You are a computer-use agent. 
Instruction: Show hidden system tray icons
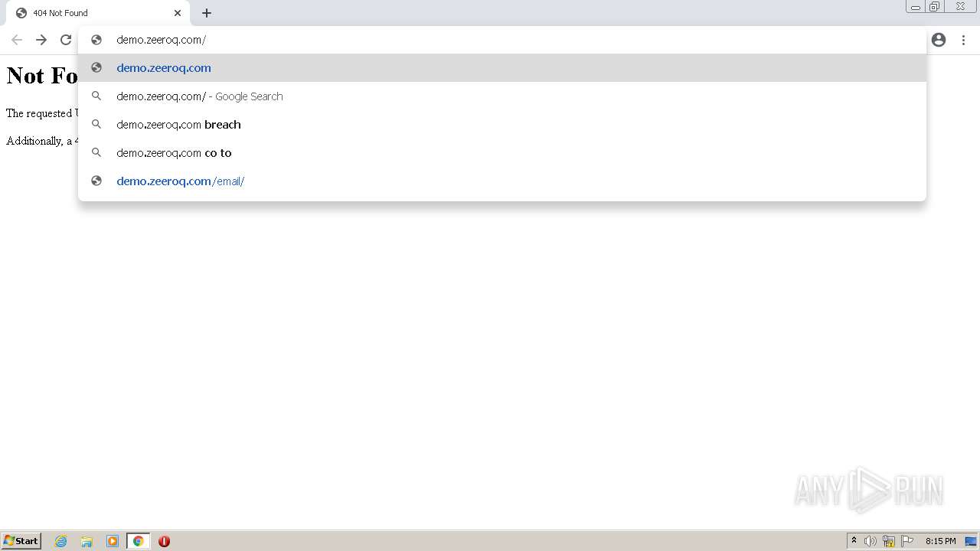(x=854, y=541)
